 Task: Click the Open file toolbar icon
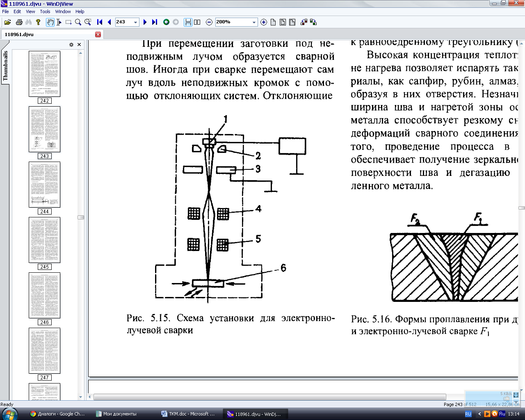tap(7, 22)
